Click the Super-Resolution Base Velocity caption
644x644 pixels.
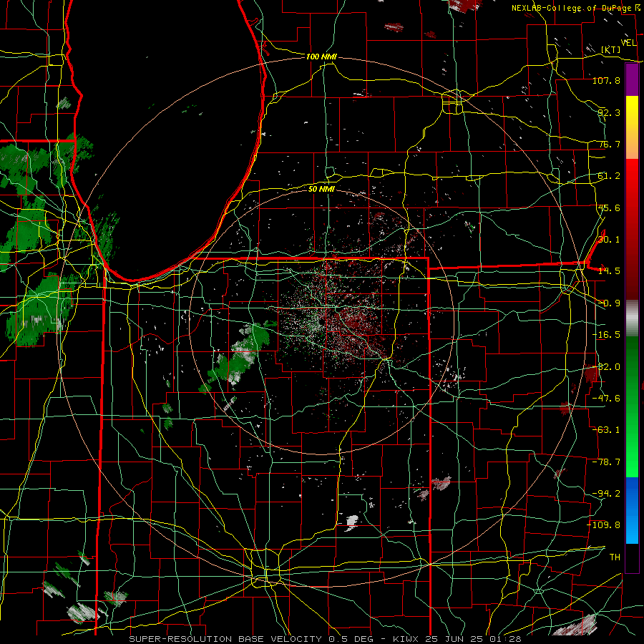click(325, 639)
